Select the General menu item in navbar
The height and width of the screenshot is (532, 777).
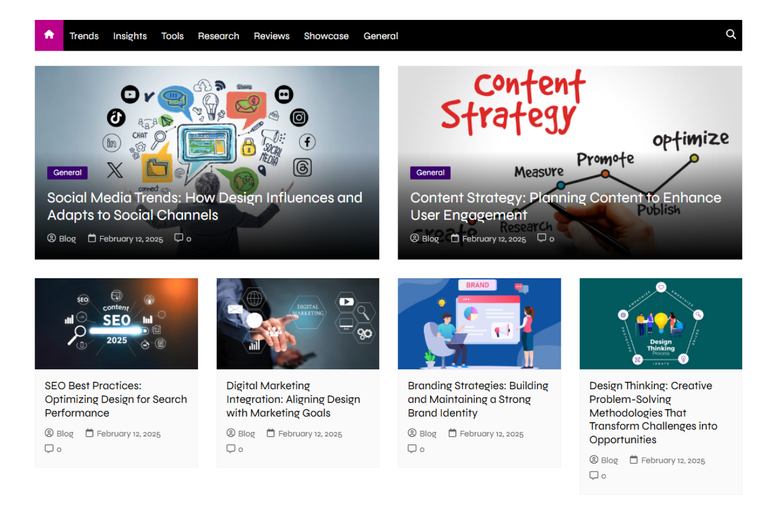[x=381, y=36]
